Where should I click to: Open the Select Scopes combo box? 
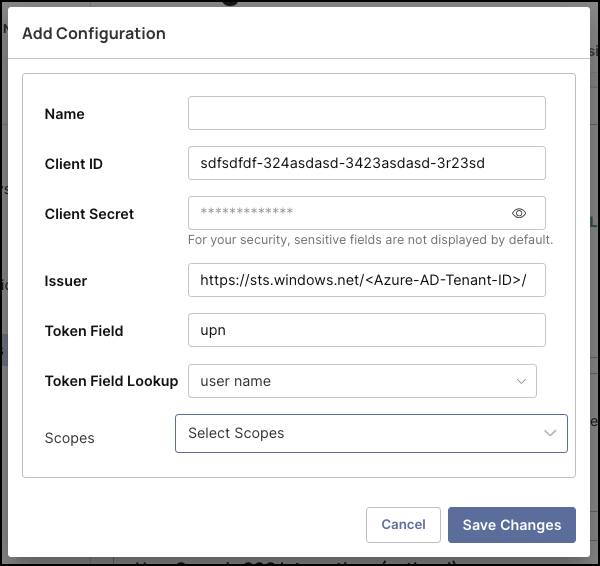360,433
